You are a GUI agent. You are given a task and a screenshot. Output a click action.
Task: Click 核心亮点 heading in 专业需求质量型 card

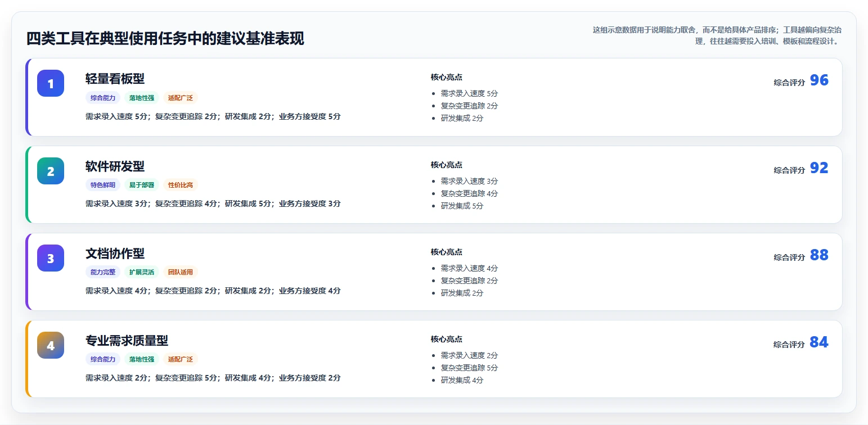447,339
